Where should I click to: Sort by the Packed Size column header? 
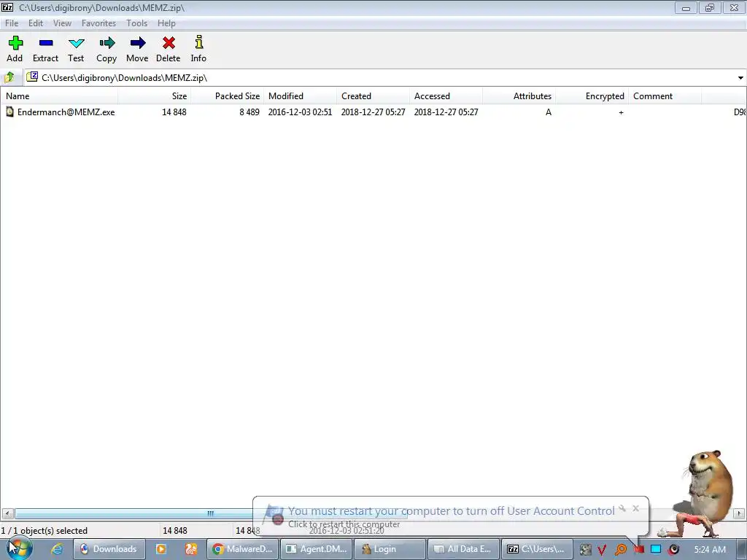pos(228,96)
